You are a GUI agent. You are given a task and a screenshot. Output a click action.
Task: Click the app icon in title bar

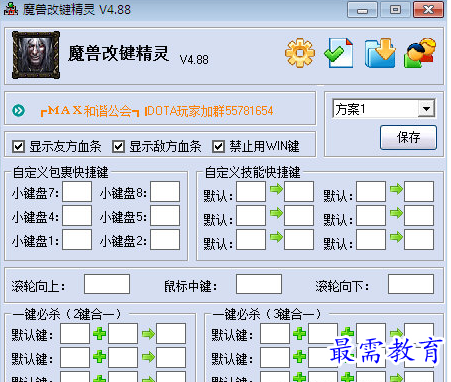point(11,9)
